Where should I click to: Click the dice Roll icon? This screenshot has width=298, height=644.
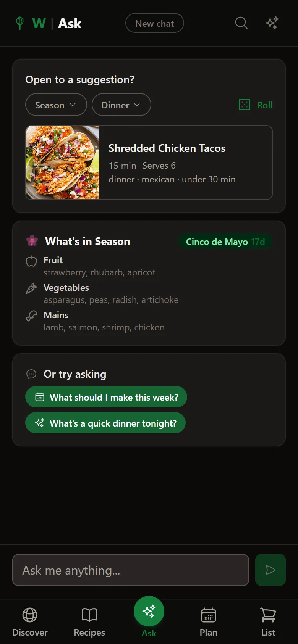(245, 105)
